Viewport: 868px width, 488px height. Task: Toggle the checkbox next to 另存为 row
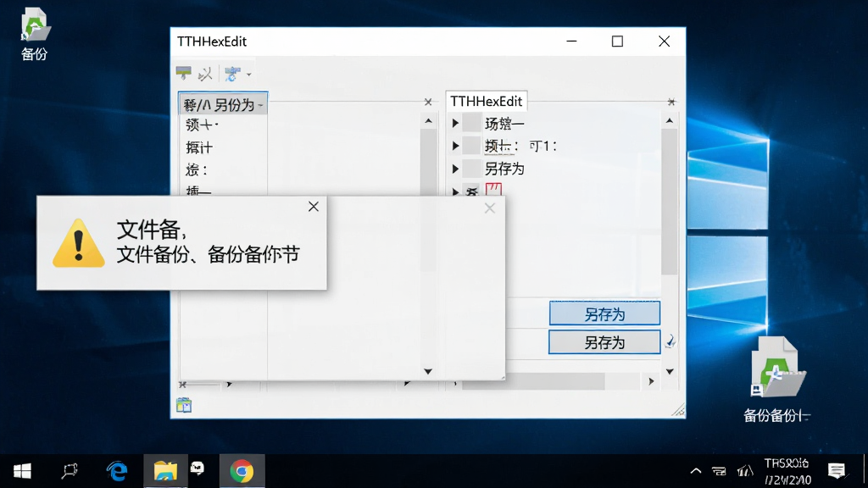coord(471,169)
